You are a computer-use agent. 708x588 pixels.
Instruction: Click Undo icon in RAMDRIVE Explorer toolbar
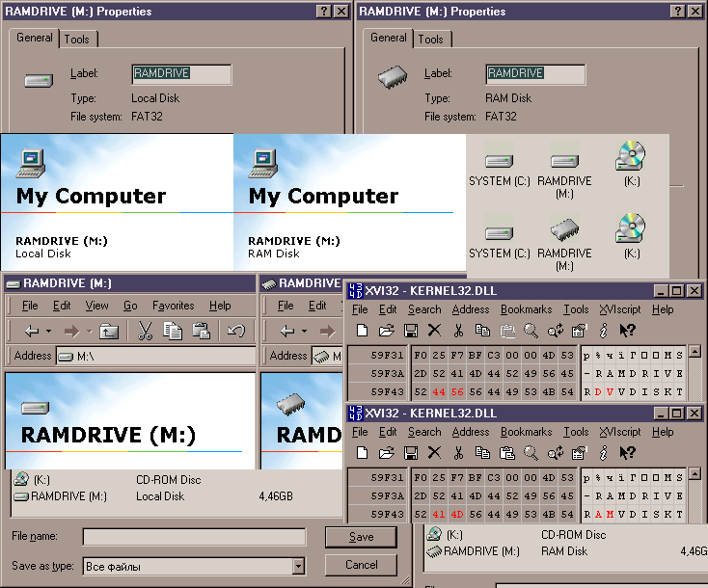click(236, 332)
